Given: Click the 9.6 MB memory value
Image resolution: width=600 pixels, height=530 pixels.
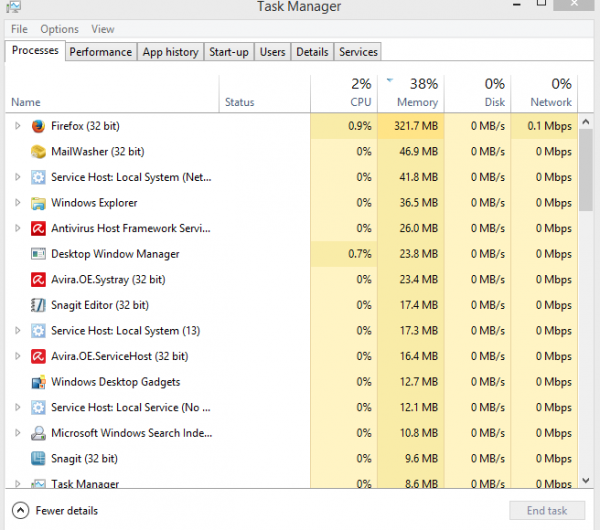Looking at the screenshot, I should pyautogui.click(x=421, y=458).
